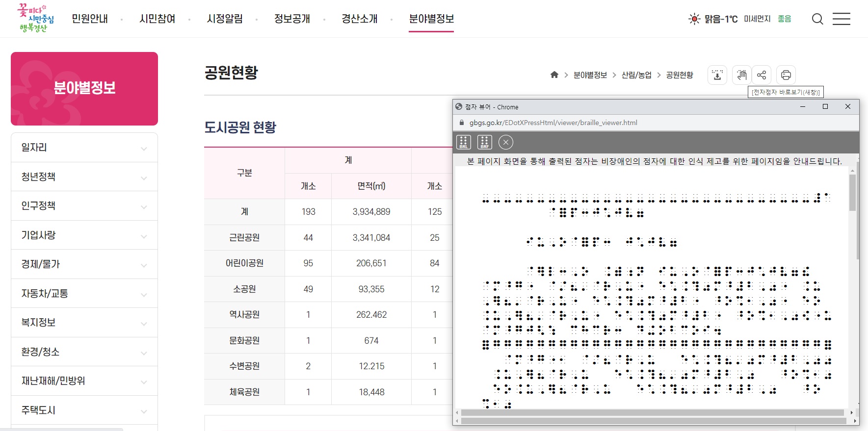Image resolution: width=868 pixels, height=431 pixels.
Task: Expand the 인구정책 sidebar section
Action: coord(84,206)
